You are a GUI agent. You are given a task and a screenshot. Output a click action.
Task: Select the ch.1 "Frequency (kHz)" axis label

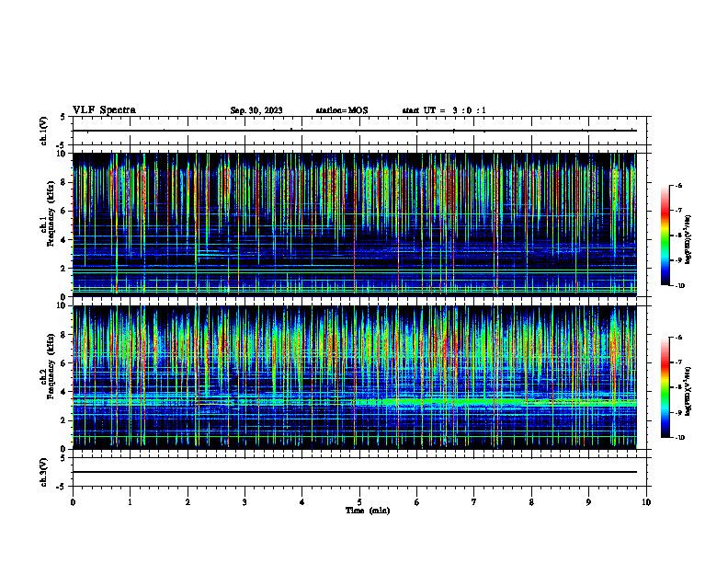[51, 213]
